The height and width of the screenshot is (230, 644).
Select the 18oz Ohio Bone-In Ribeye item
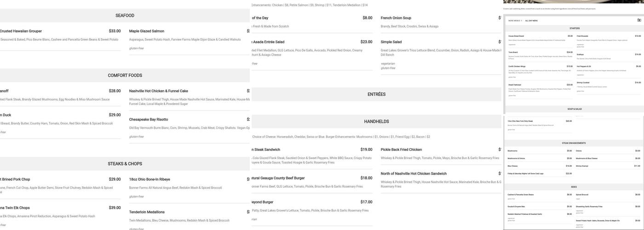(x=149, y=179)
